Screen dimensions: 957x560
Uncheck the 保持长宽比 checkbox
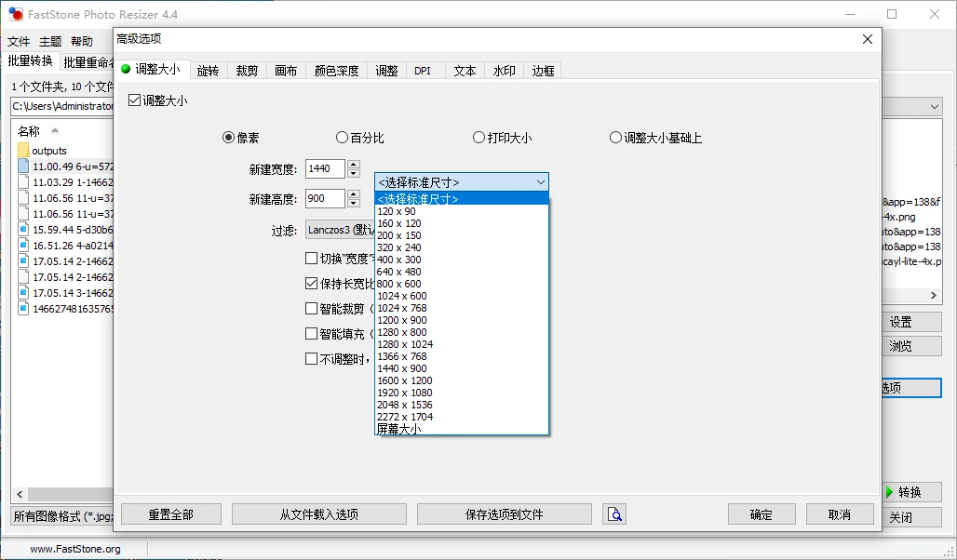314,284
